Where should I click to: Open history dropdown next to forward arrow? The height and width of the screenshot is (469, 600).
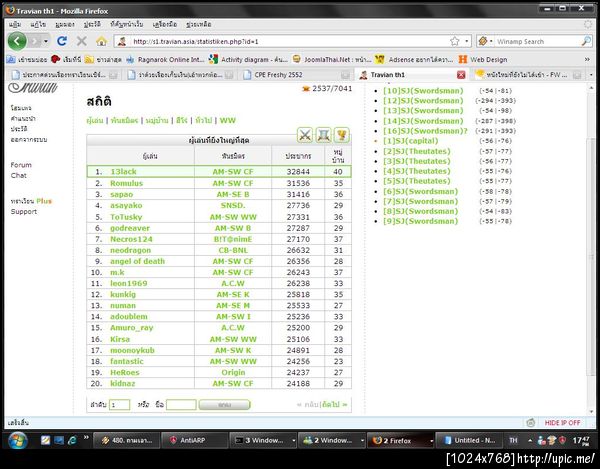tap(46, 41)
